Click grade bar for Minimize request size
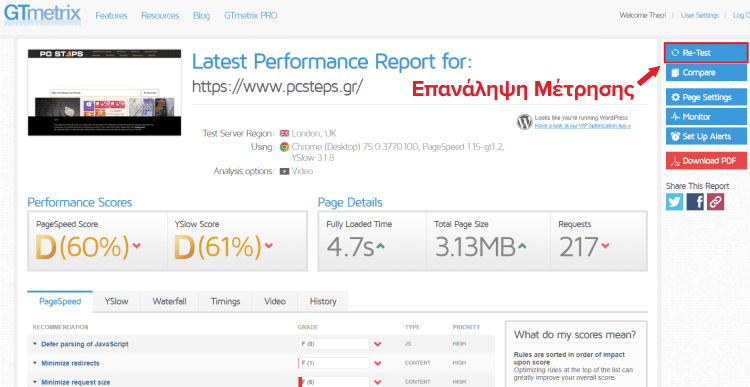This screenshot has height=387, width=750. coord(333,382)
